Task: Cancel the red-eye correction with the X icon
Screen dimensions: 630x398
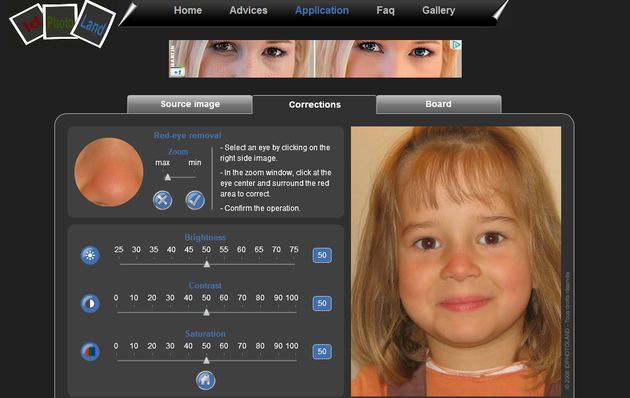Action: tap(163, 200)
